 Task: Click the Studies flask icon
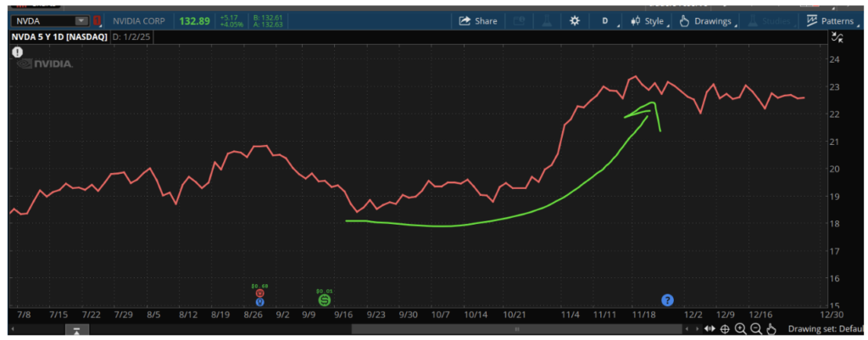click(753, 21)
